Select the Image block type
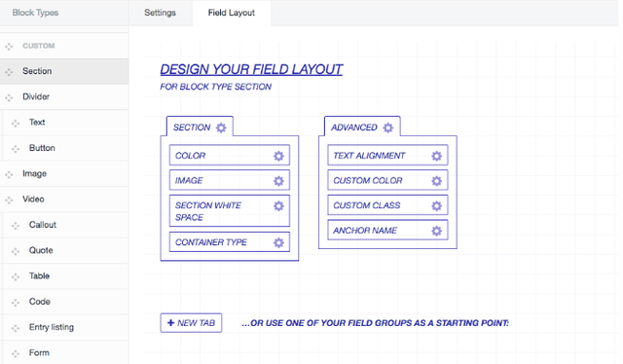 pyautogui.click(x=64, y=174)
